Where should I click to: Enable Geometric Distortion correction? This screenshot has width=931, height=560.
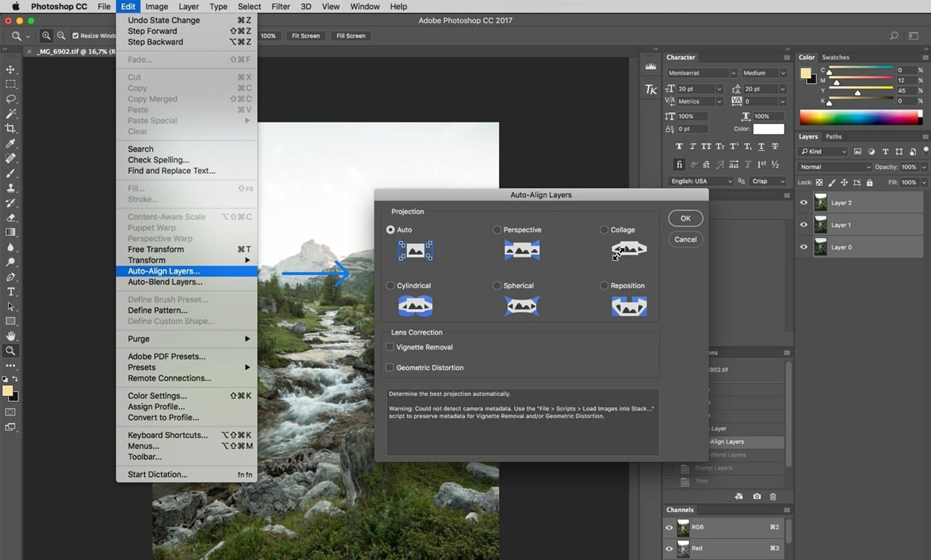pos(390,367)
